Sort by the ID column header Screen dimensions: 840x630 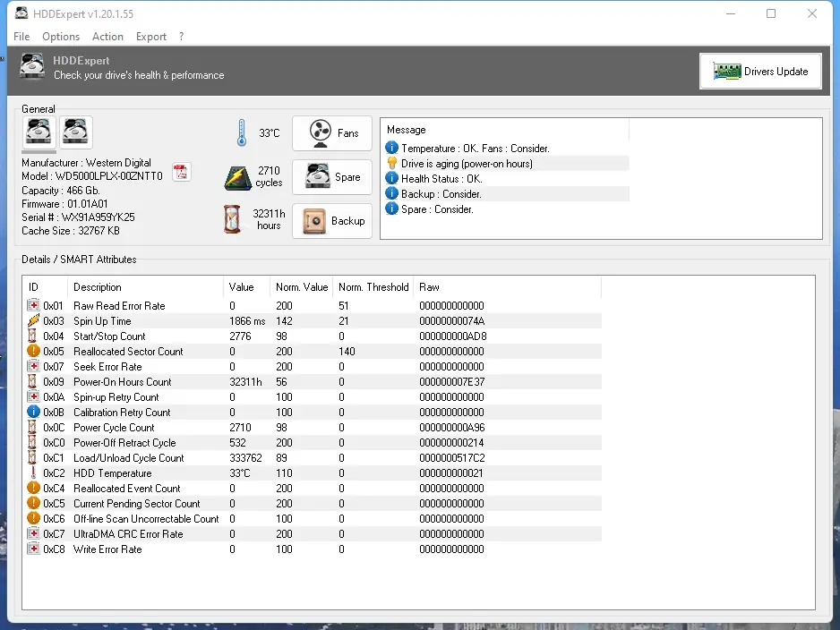46,287
